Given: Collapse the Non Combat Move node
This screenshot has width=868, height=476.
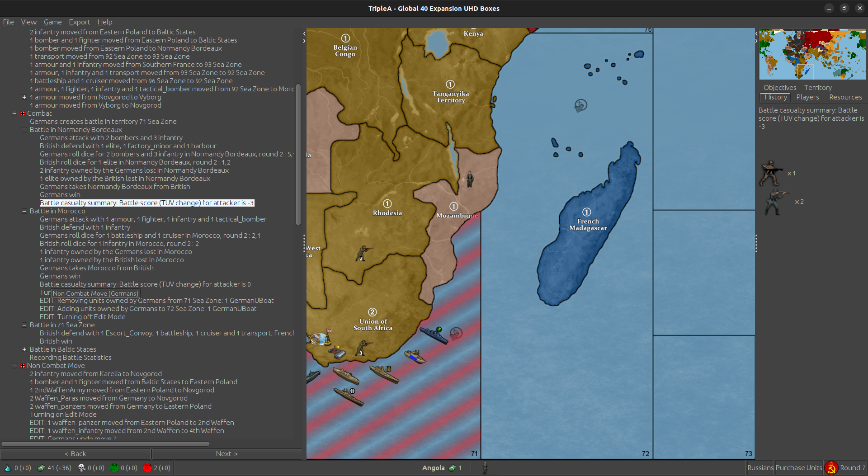Looking at the screenshot, I should (14, 366).
